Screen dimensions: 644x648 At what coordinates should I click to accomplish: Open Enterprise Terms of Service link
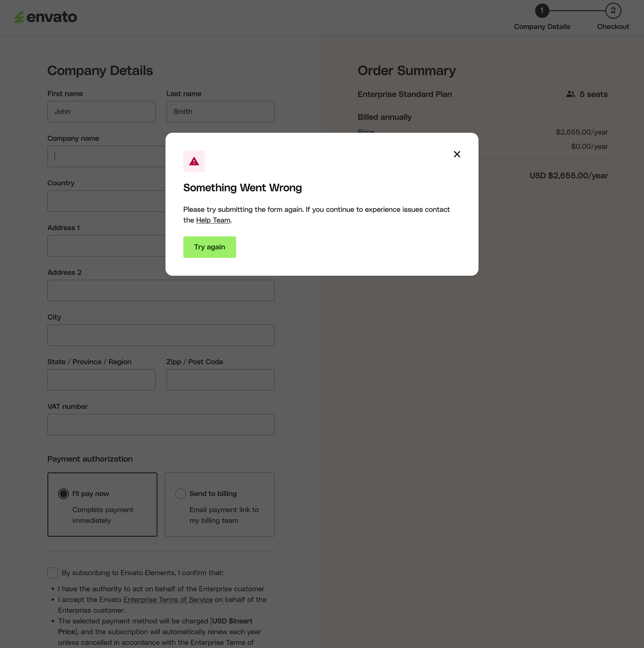point(168,600)
